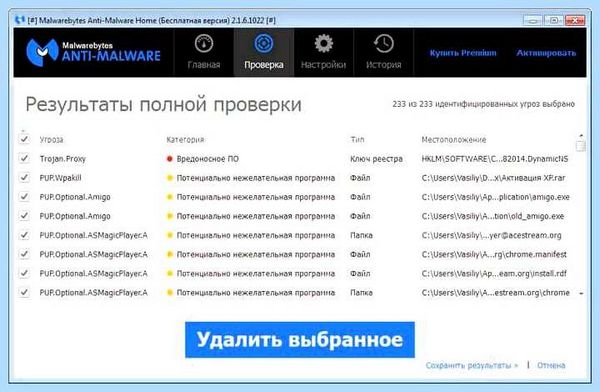600x392 pixels.
Task: Uncheck the ASMagicPlayer.A estream.org\chrome folder checkbox
Action: (x=24, y=292)
